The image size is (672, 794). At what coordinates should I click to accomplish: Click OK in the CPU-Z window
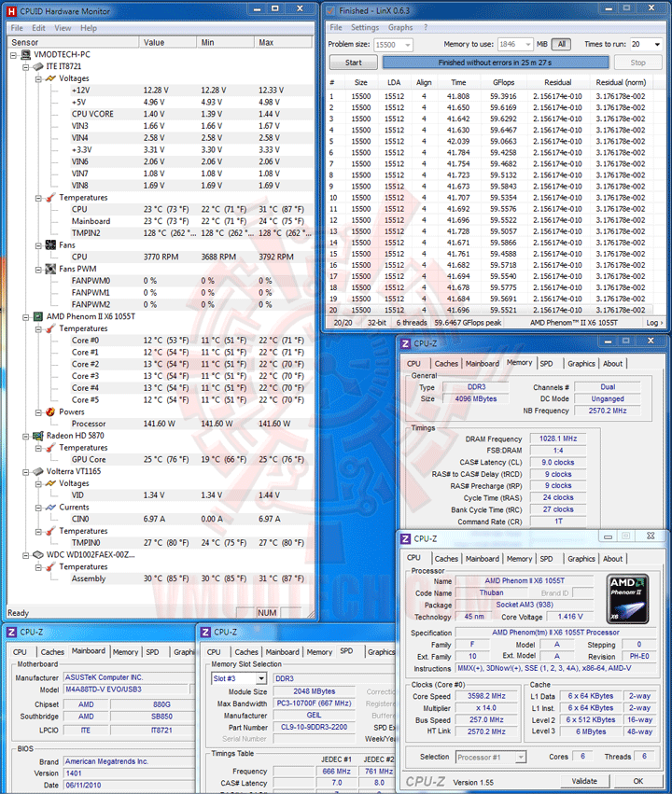click(x=638, y=781)
